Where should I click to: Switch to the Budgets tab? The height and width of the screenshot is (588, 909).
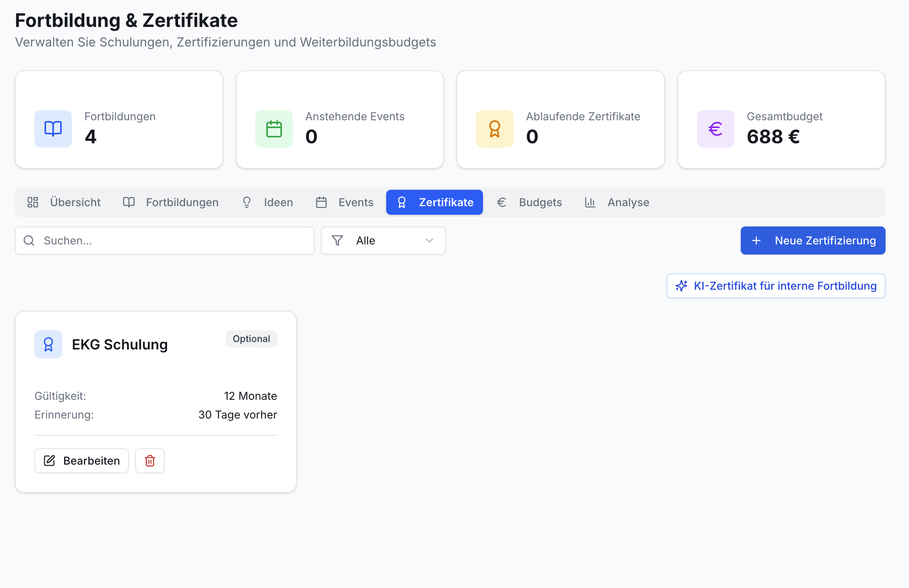click(x=529, y=202)
